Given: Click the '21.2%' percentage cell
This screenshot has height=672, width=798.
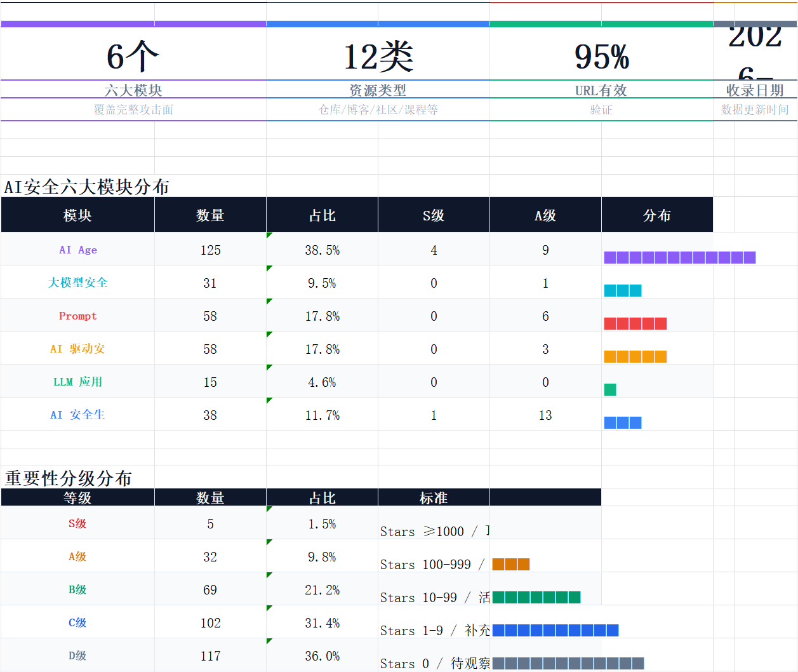Looking at the screenshot, I should point(322,589).
